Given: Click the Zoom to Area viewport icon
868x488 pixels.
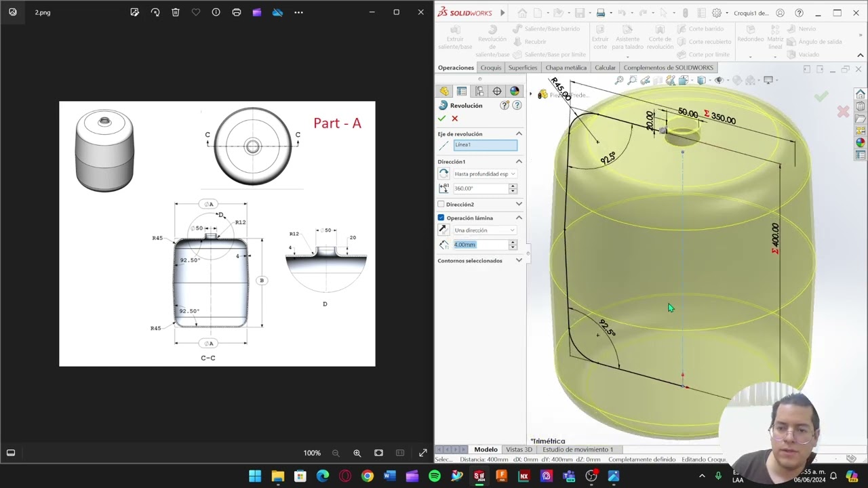Looking at the screenshot, I should coord(632,81).
